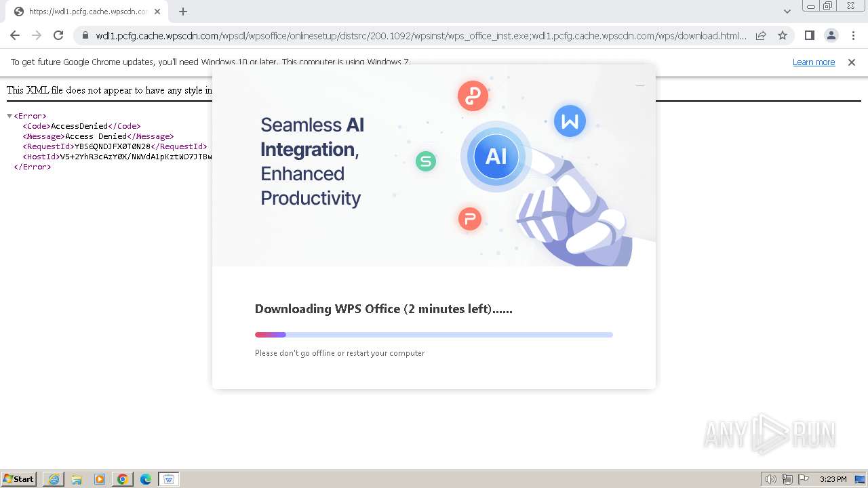
Task: Click the WPS download progress bar
Action: point(434,335)
